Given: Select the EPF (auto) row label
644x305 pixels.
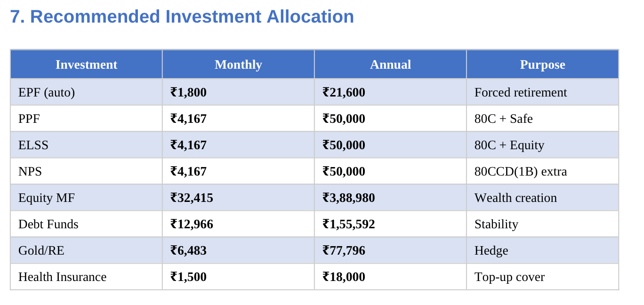Looking at the screenshot, I should tap(47, 92).
